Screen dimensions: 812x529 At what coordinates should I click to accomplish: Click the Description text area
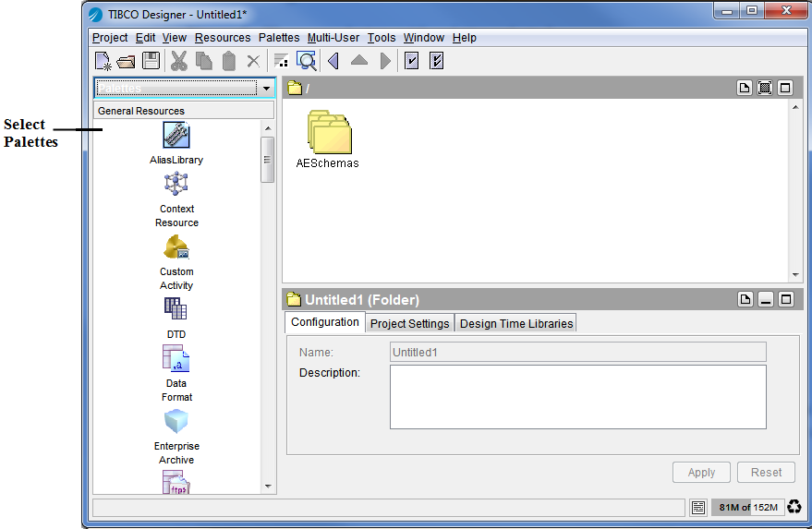point(578,397)
